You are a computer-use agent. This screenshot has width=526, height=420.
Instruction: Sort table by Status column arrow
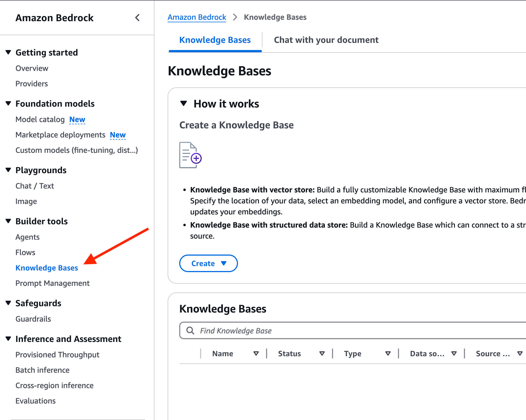(x=322, y=353)
